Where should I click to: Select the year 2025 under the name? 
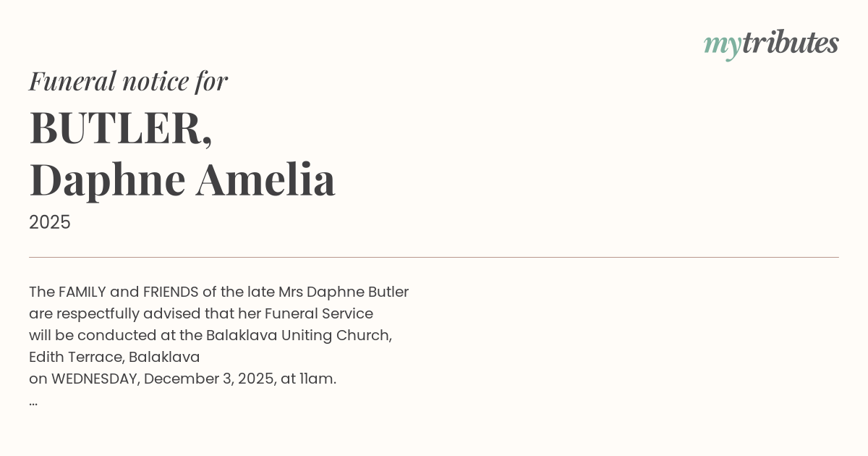click(50, 222)
